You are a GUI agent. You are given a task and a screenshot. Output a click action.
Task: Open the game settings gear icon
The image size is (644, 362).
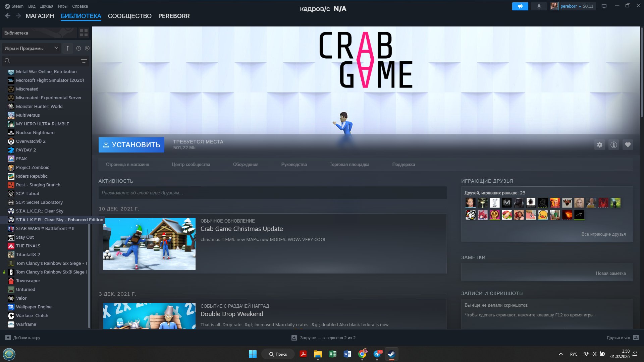click(599, 145)
